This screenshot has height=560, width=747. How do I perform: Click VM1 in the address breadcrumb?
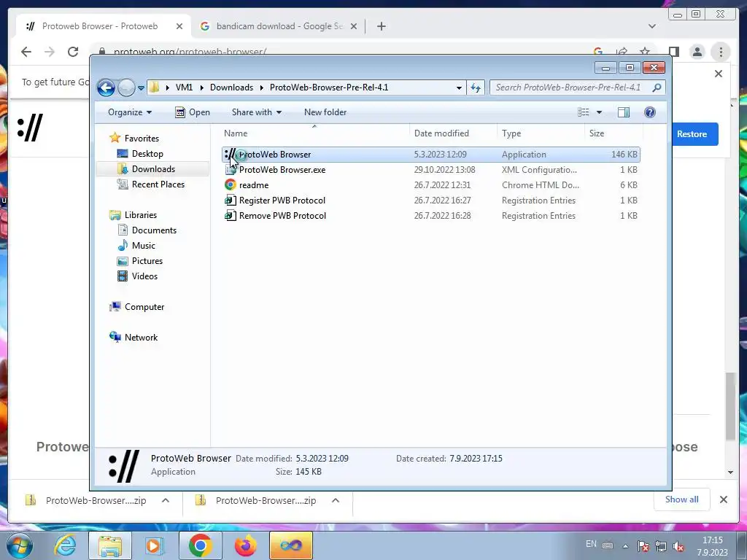[x=184, y=87]
